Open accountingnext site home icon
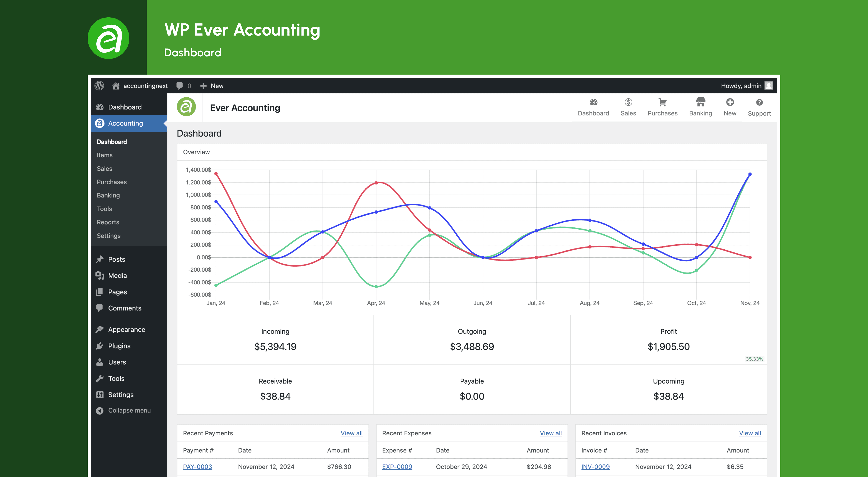This screenshot has width=868, height=477. pyautogui.click(x=116, y=86)
